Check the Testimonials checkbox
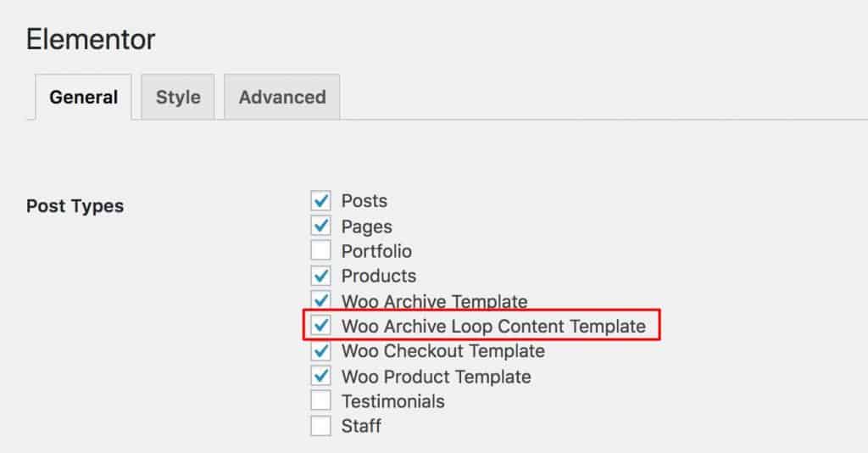This screenshot has width=868, height=453. [x=320, y=401]
